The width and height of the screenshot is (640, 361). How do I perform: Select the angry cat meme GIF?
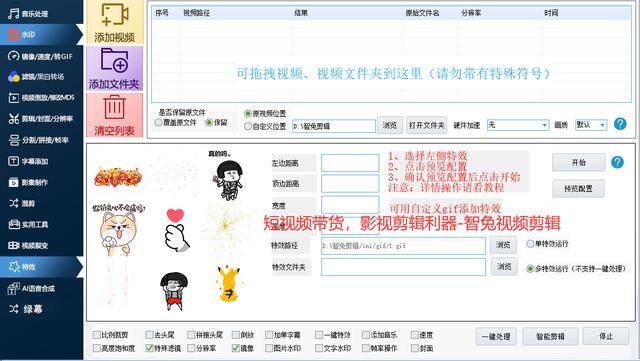pos(118,231)
